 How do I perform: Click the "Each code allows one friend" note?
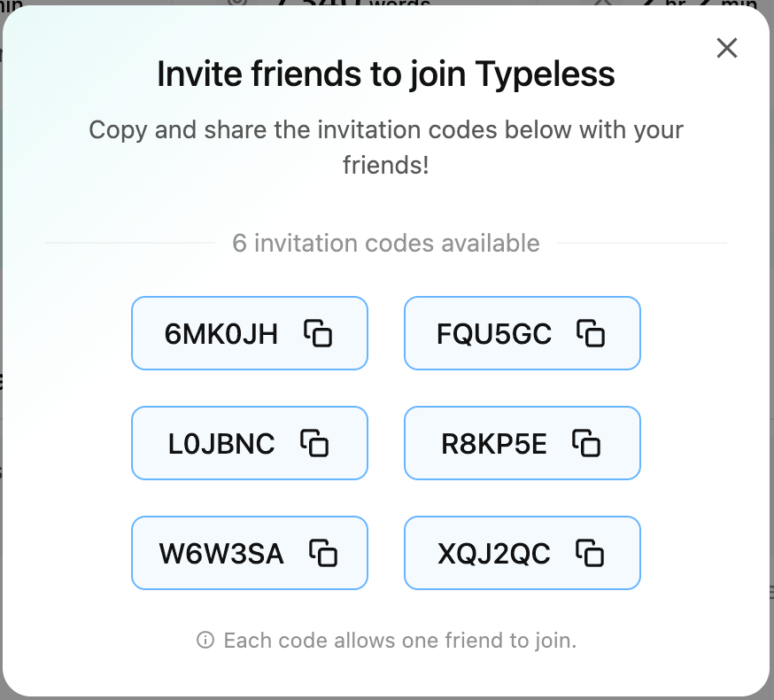399,640
